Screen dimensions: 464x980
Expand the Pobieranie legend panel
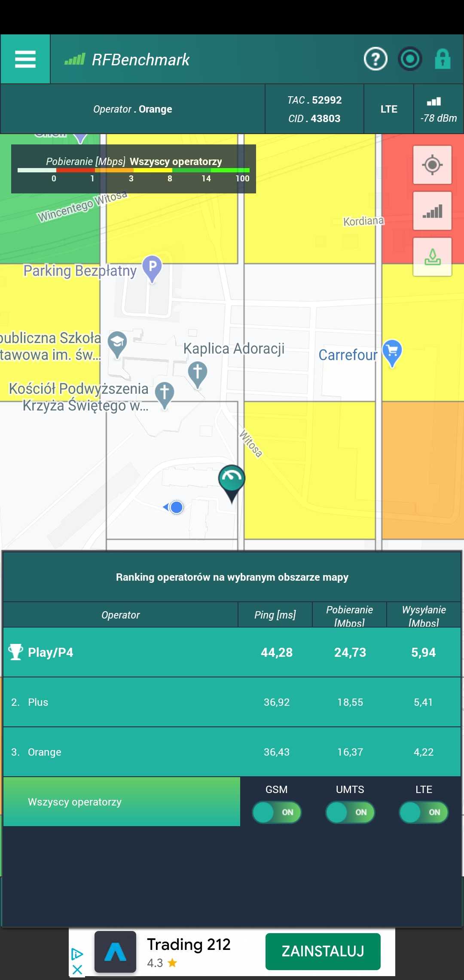pyautogui.click(x=134, y=169)
